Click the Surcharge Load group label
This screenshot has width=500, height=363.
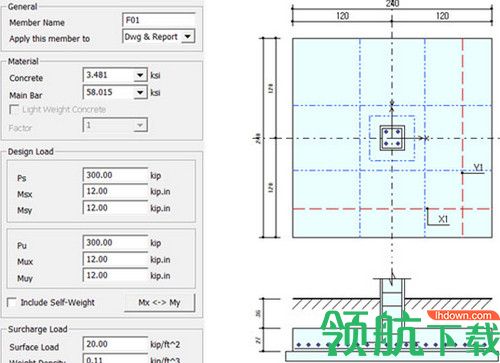(38, 329)
